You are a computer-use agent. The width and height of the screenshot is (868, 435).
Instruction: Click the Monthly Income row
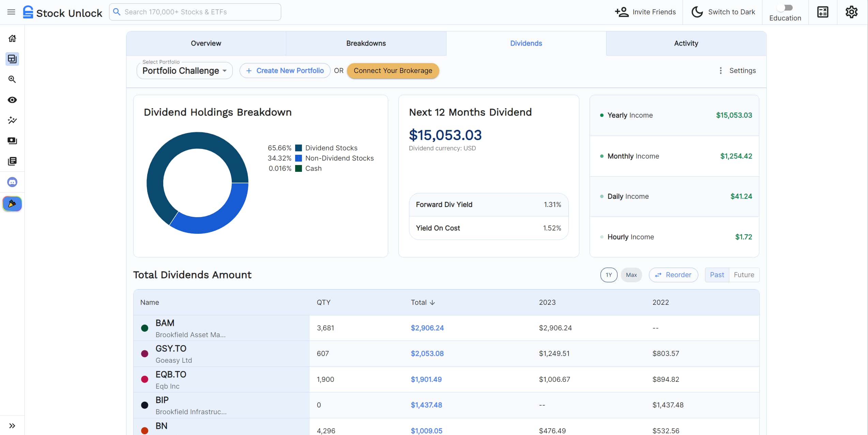tap(674, 156)
